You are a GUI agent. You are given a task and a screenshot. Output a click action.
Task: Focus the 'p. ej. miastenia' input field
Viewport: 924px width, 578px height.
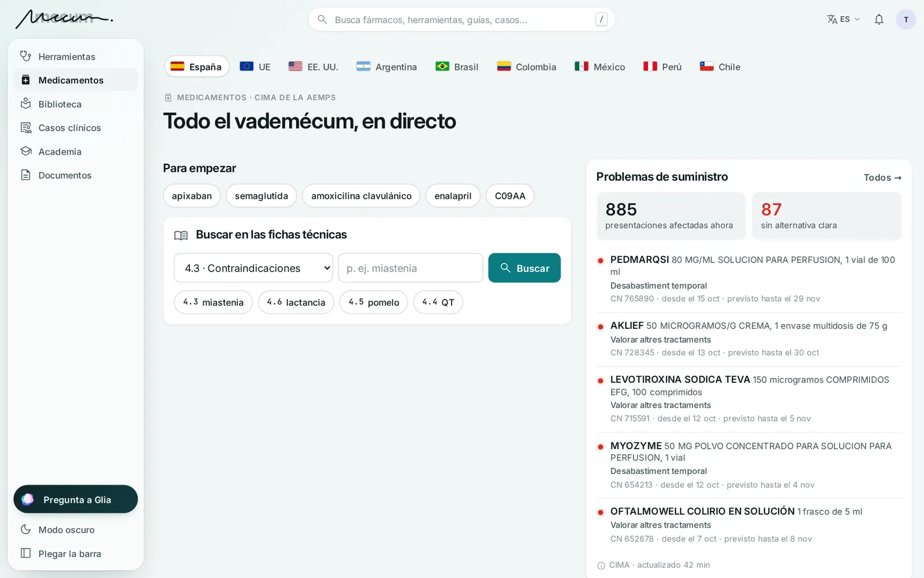tap(411, 268)
